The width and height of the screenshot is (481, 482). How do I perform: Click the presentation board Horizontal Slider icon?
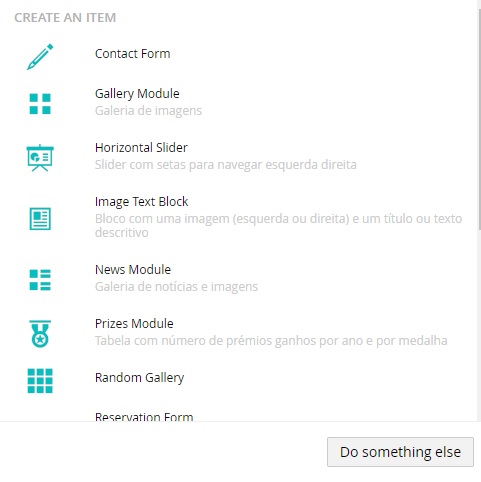click(x=40, y=158)
